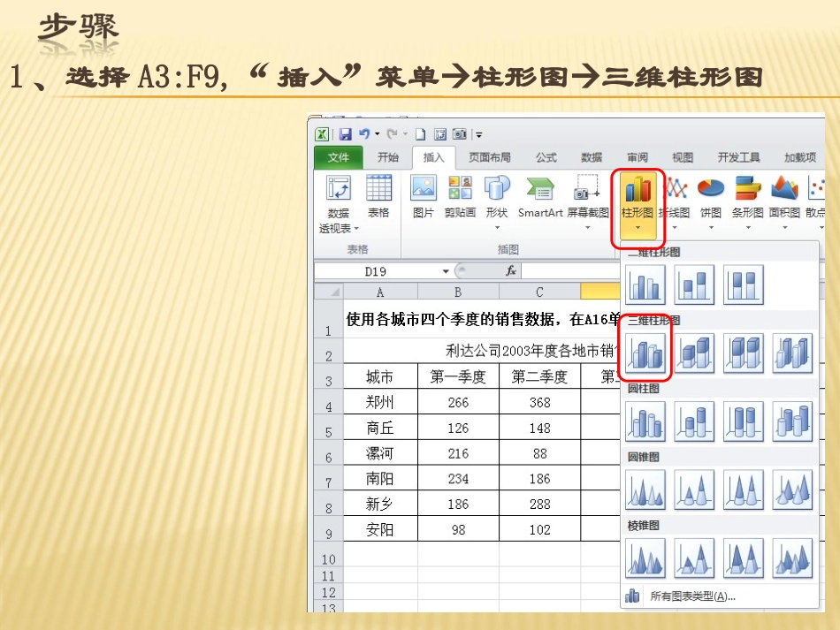Insert a Picture (图片)
The width and height of the screenshot is (840, 630).
[424, 196]
